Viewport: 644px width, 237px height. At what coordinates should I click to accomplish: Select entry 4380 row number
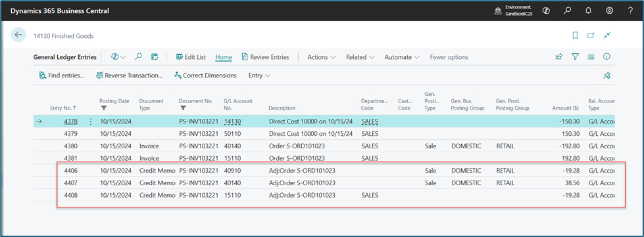point(70,146)
